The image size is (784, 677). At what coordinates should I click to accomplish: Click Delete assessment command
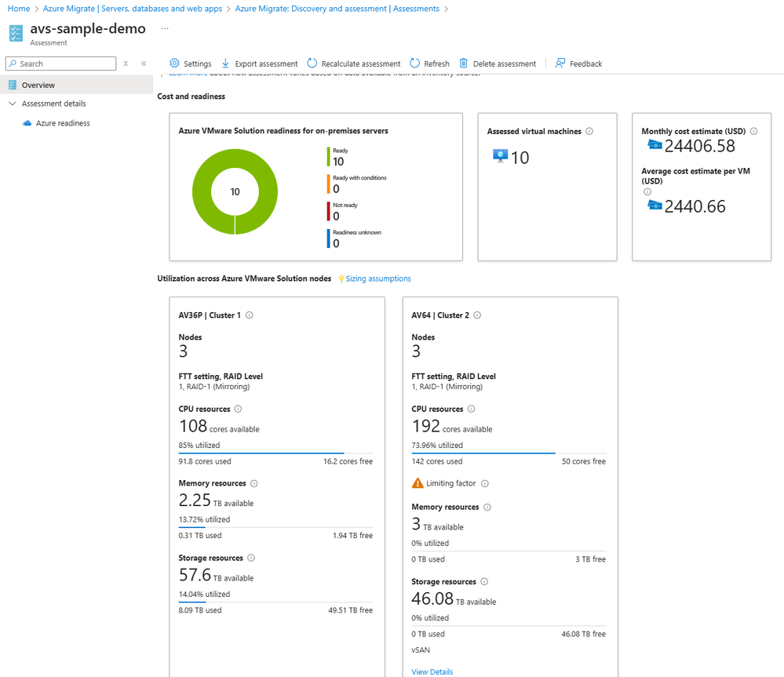(498, 64)
